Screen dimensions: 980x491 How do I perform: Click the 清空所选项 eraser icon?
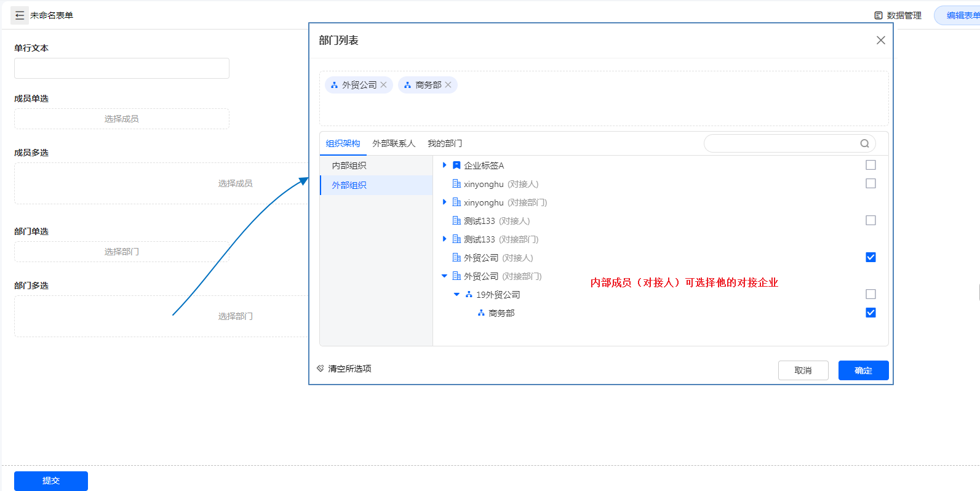point(321,369)
